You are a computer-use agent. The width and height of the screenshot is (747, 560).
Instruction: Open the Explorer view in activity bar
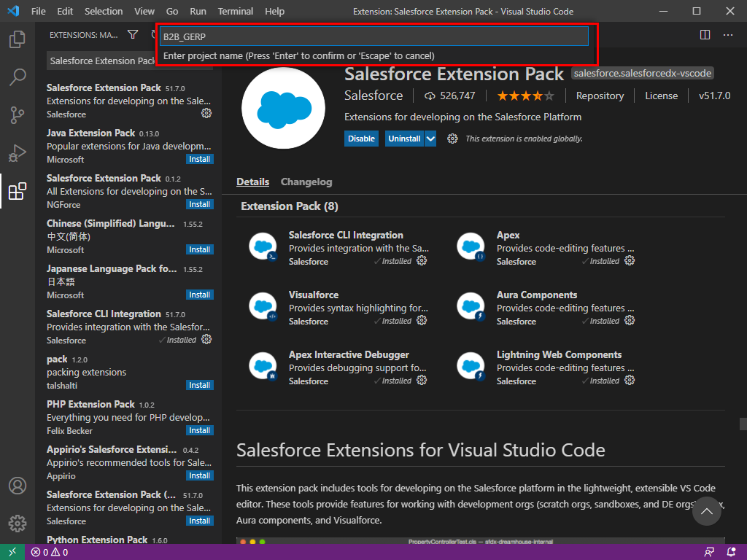pyautogui.click(x=18, y=39)
